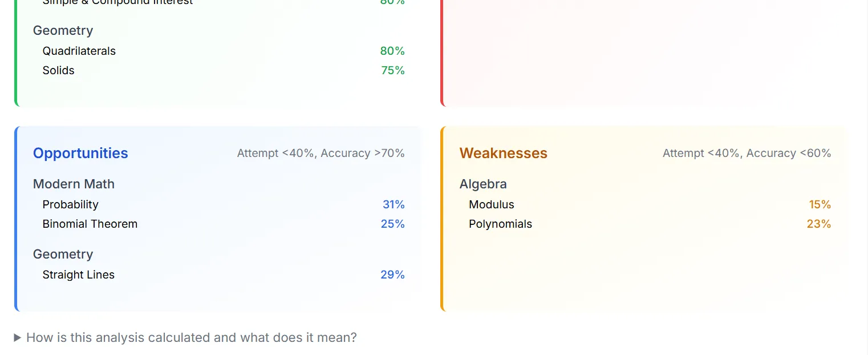This screenshot has height=355, width=868.
Task: Click the Polynomials topic
Action: point(501,224)
